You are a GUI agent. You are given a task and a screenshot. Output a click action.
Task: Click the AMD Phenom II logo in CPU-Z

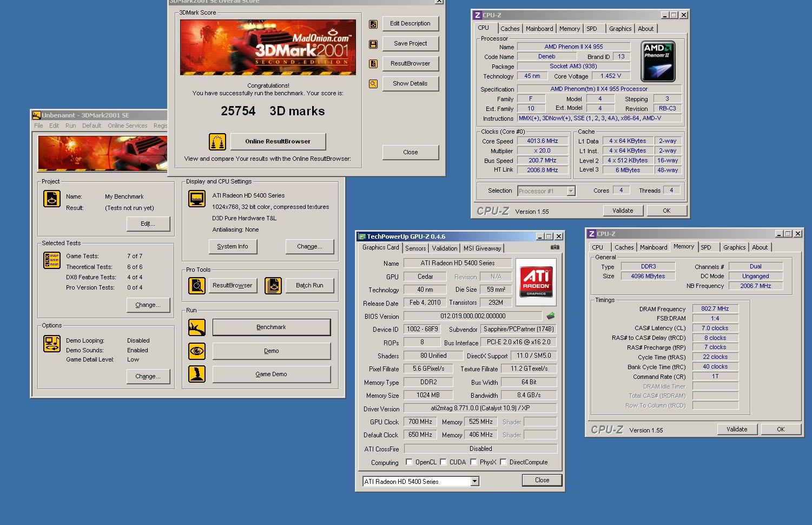(658, 61)
